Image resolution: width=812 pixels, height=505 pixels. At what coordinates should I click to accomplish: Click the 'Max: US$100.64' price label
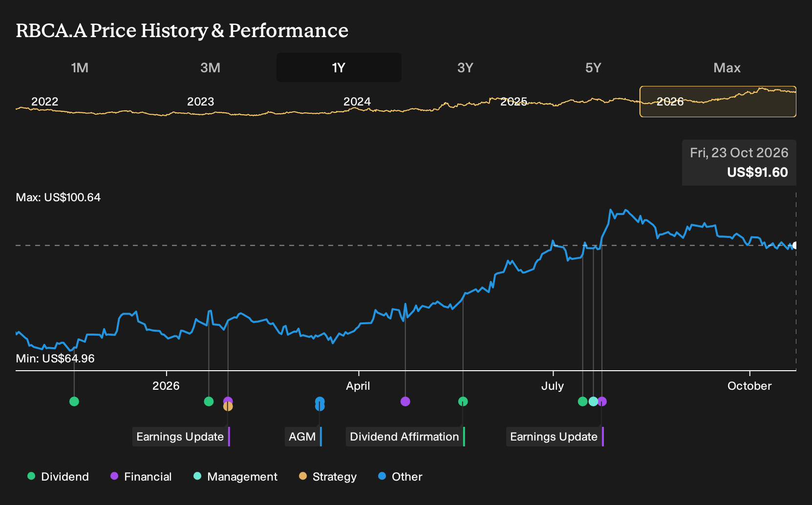58,197
